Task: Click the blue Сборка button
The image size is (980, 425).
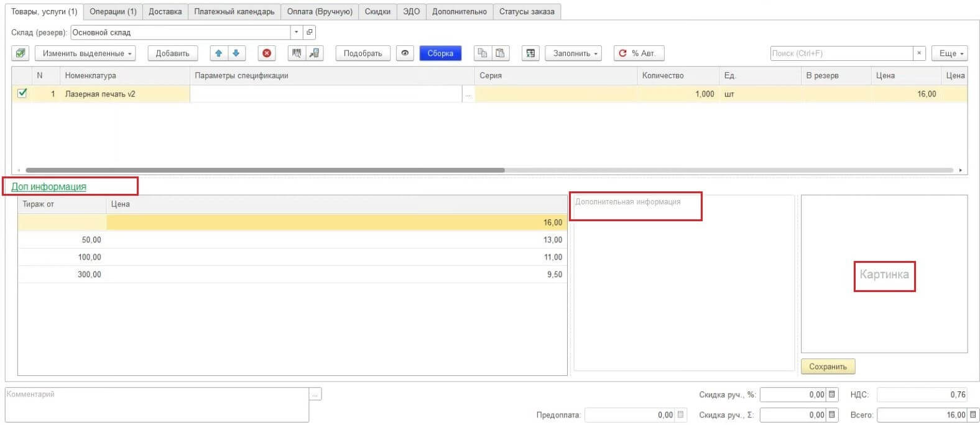Action: coord(440,53)
